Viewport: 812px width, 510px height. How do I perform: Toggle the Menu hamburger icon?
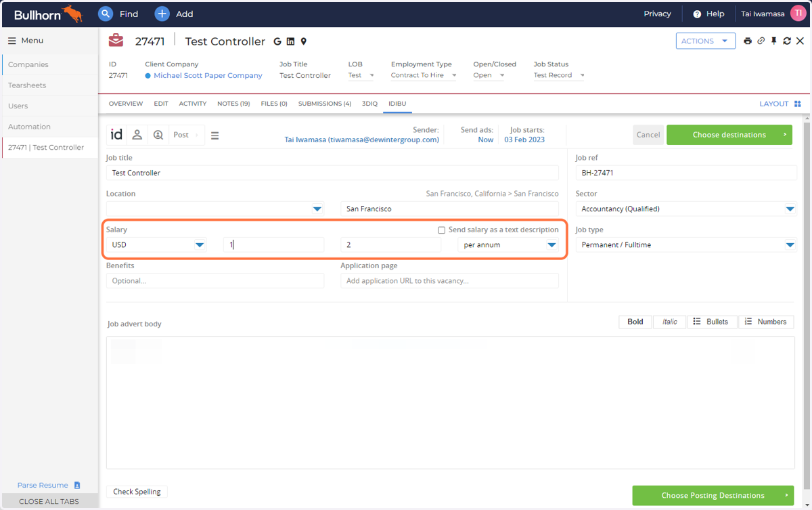[x=12, y=41]
